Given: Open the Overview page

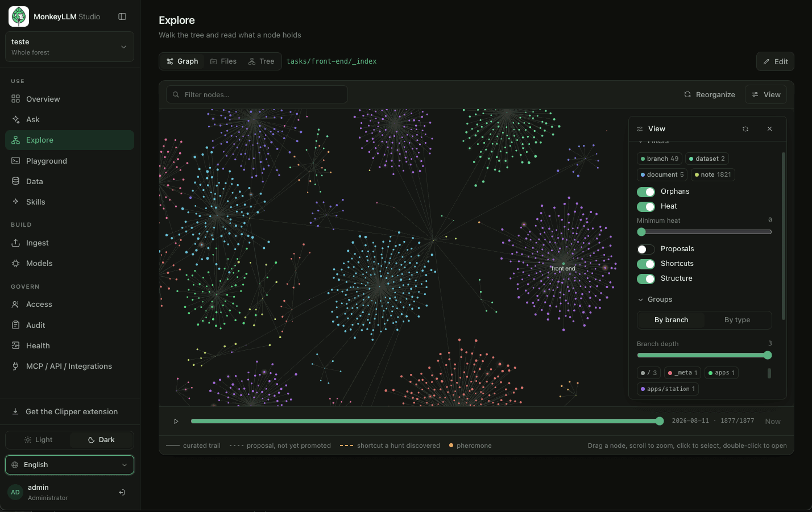Looking at the screenshot, I should tap(69, 99).
